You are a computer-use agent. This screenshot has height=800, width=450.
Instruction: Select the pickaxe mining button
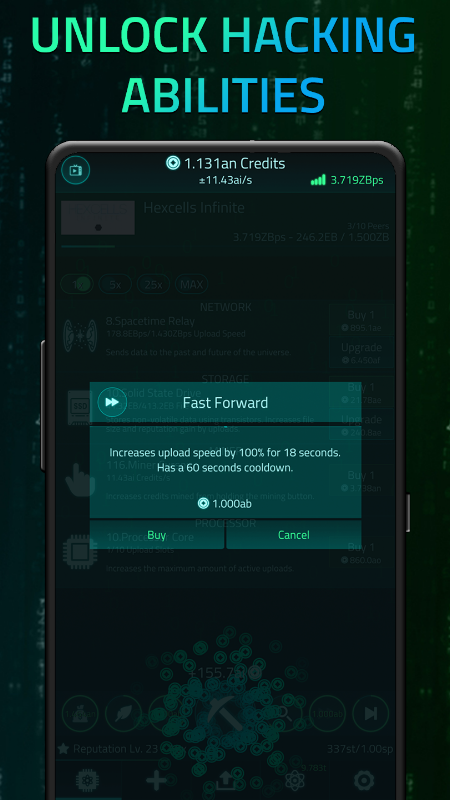click(x=221, y=712)
